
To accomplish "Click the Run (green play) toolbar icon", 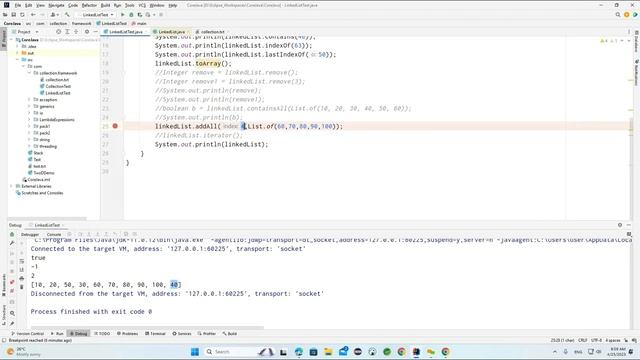I will point(122,15).
